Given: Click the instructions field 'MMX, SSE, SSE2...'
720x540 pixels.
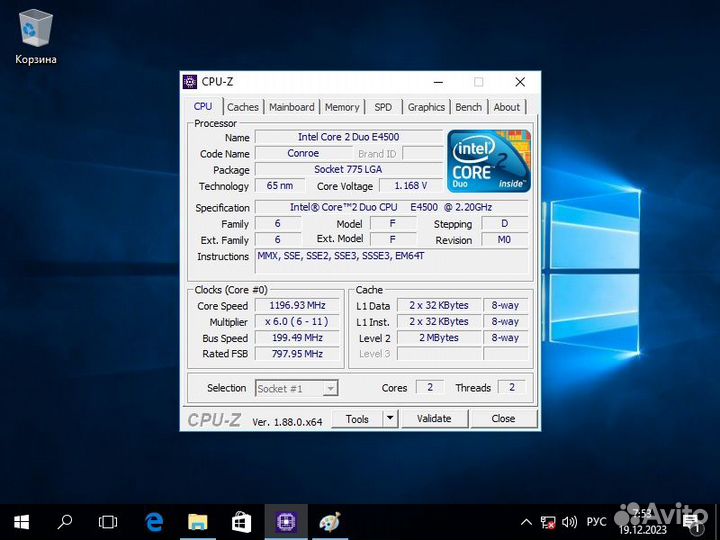Looking at the screenshot, I should 391,262.
